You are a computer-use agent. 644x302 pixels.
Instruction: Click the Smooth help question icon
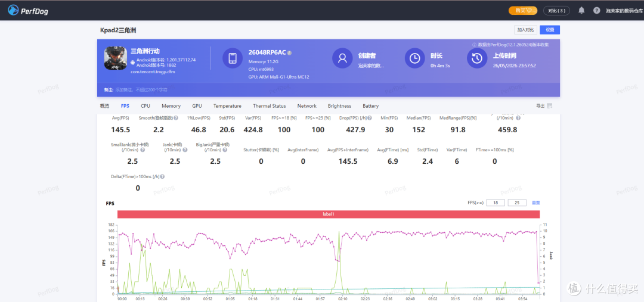pos(176,118)
